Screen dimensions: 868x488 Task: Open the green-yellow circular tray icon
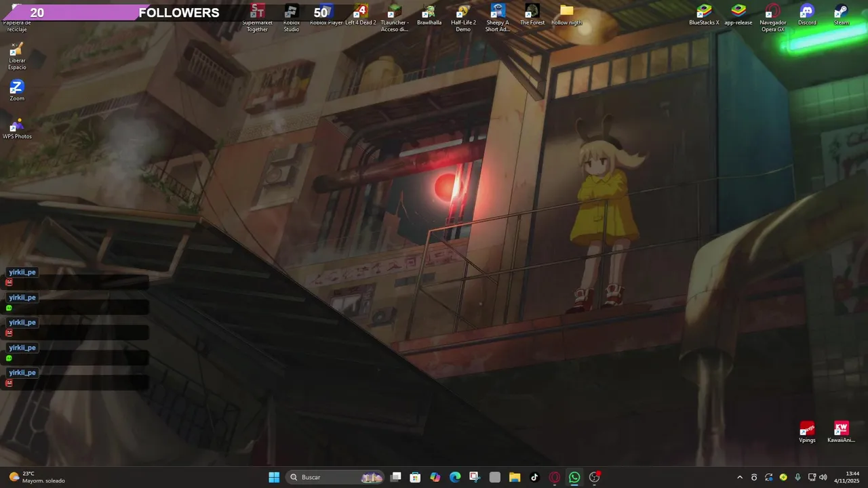pyautogui.click(x=783, y=477)
